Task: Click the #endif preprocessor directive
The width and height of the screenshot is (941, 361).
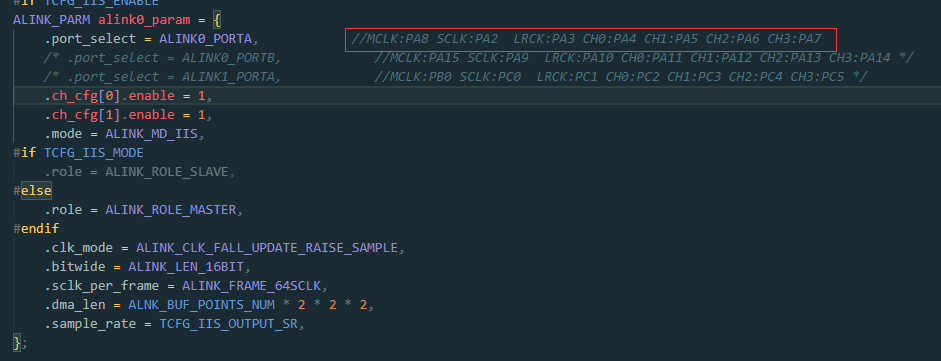Action: point(36,229)
